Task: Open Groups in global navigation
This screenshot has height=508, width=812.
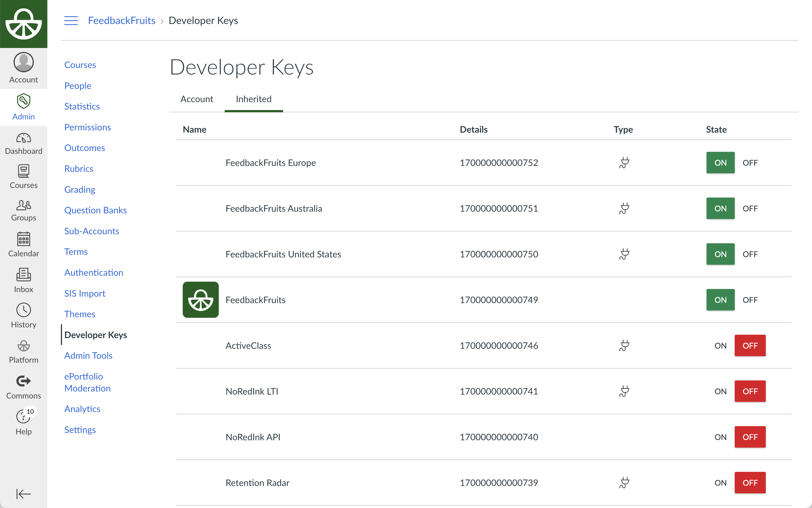Action: point(23,211)
